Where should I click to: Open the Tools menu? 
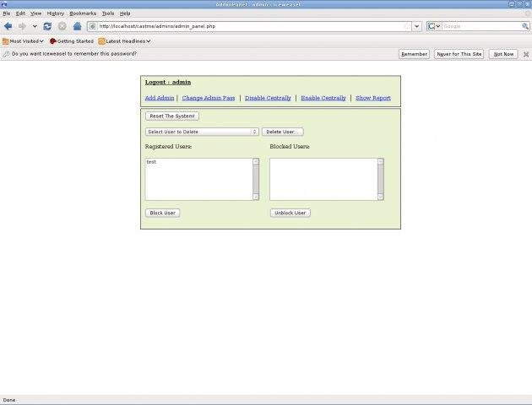[108, 13]
